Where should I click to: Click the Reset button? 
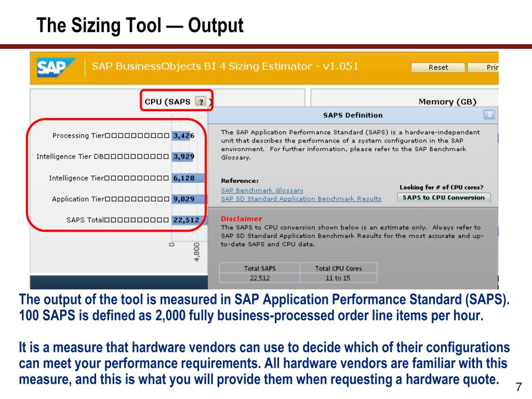(x=438, y=67)
